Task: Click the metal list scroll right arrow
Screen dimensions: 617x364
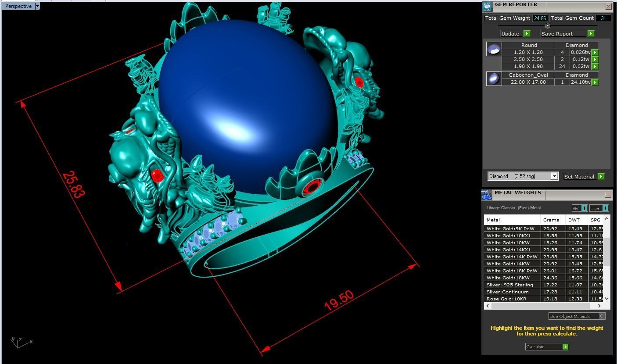Action: (599, 306)
